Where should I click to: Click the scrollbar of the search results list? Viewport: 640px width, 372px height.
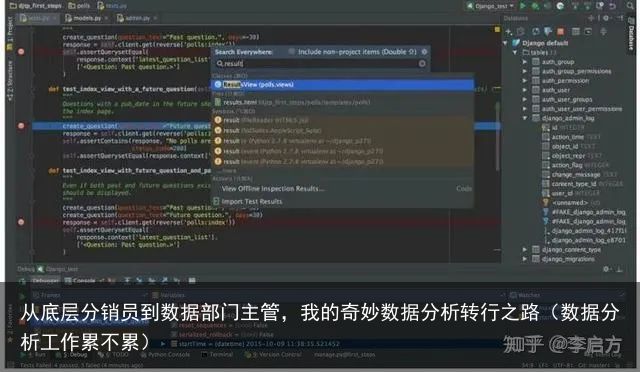498,136
